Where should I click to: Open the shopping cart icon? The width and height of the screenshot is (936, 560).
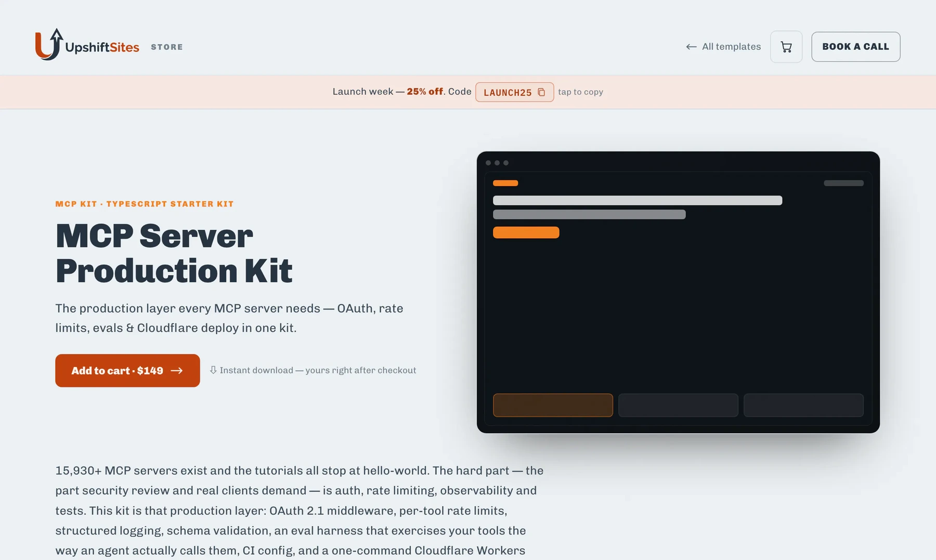pyautogui.click(x=786, y=47)
